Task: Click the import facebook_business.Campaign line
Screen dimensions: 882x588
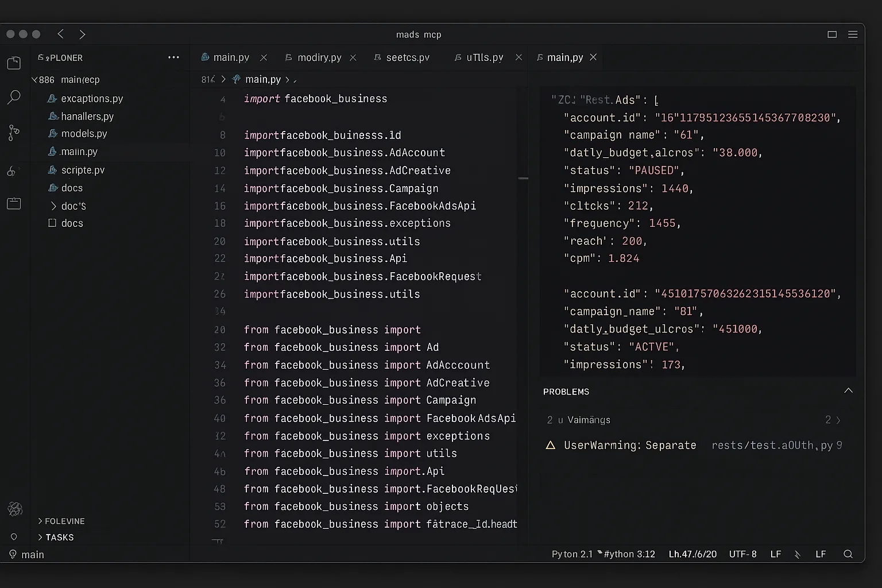Action: 341,188
